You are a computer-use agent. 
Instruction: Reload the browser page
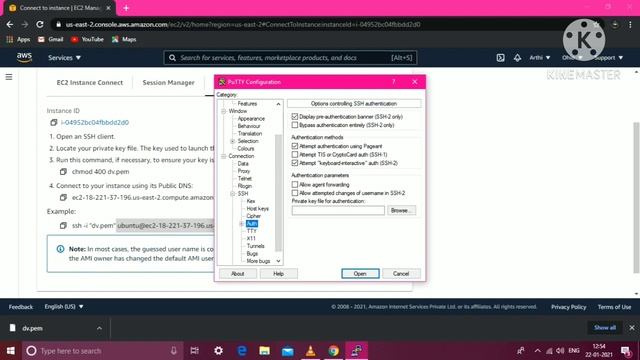pyautogui.click(x=40, y=24)
